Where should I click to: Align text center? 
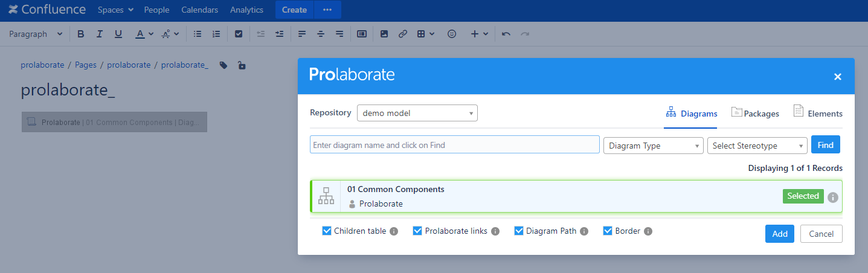[x=321, y=34]
